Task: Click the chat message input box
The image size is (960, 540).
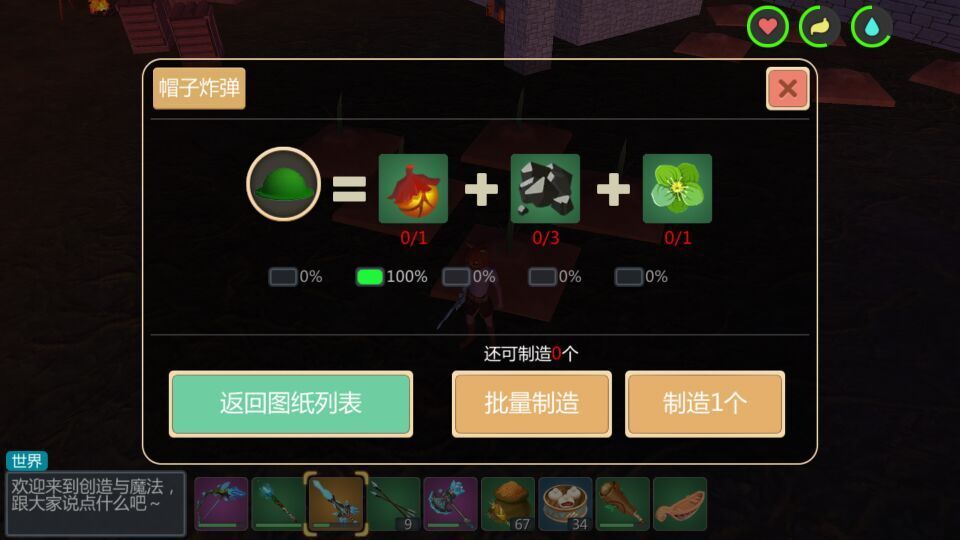Action: point(95,503)
